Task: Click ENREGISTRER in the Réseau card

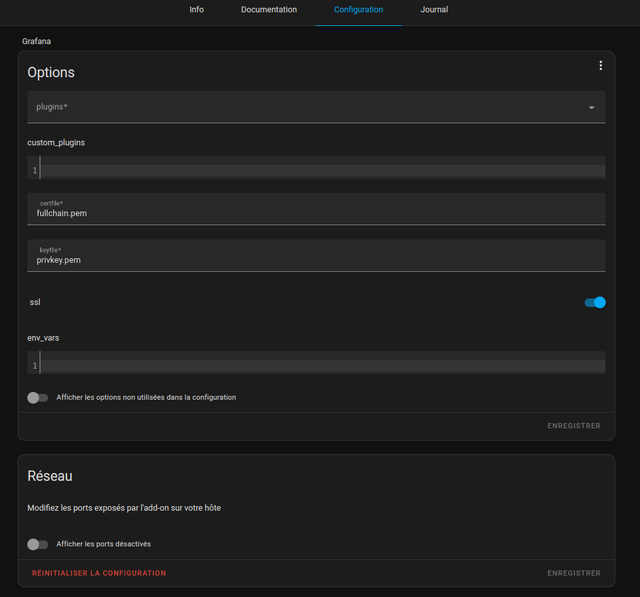Action: tap(573, 573)
